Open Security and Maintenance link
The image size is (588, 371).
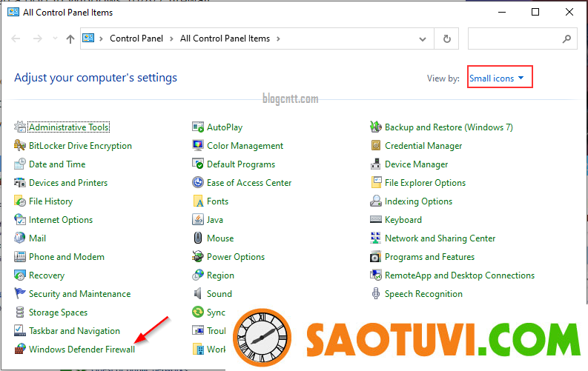pyautogui.click(x=79, y=294)
